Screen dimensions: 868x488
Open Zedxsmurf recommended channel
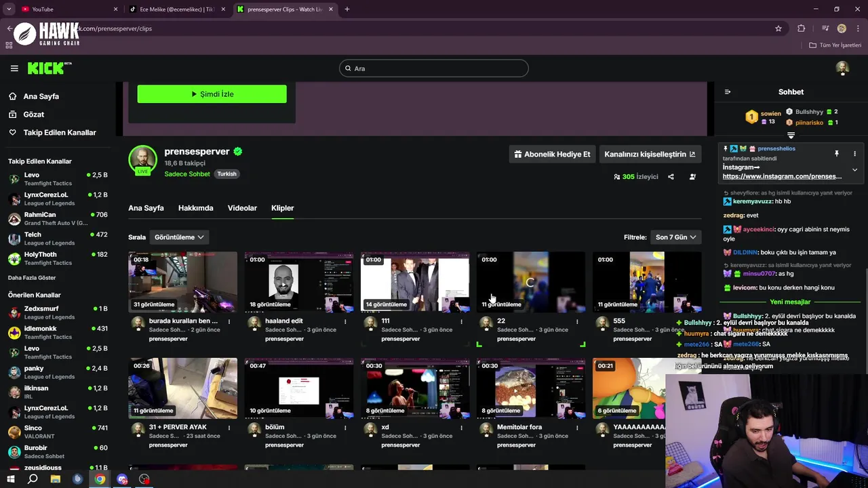(58, 312)
